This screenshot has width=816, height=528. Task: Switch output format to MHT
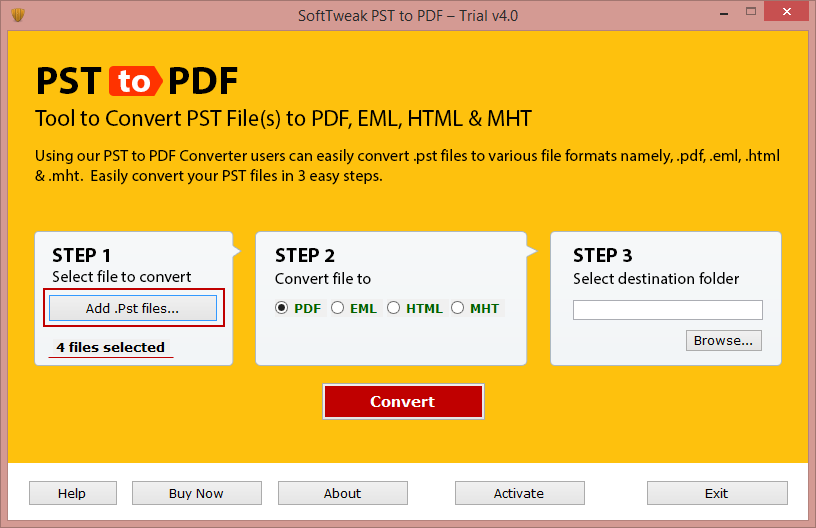(x=458, y=308)
